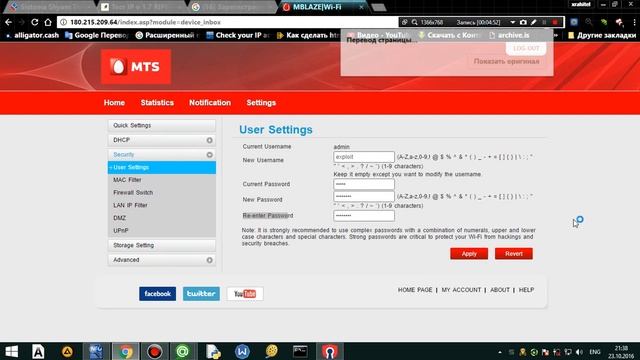This screenshot has width=640, height=360.
Task: Open Python file icon in taskbar
Action: click(x=213, y=351)
